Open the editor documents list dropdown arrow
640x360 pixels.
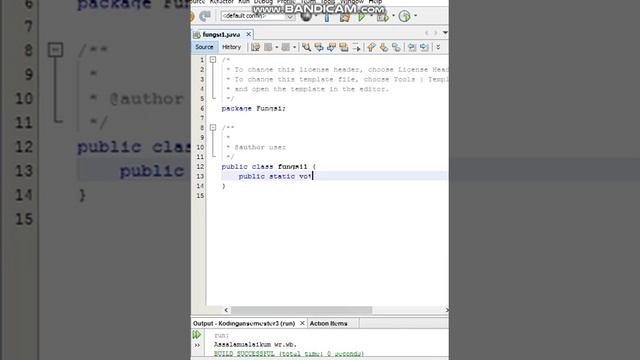point(445,32)
